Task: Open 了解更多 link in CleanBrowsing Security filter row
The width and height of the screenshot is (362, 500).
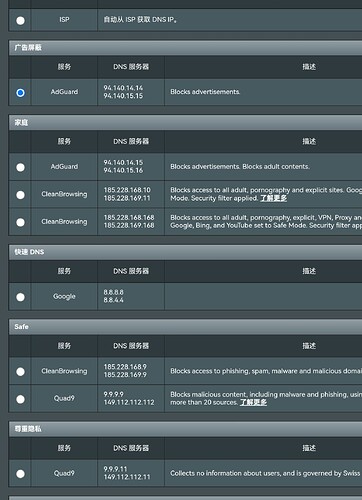Action: click(x=273, y=198)
